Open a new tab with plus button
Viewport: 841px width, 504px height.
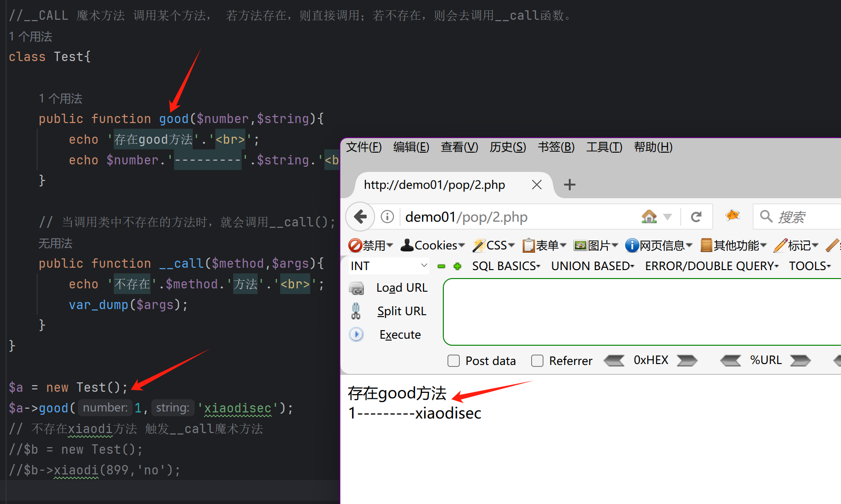pyautogui.click(x=569, y=185)
